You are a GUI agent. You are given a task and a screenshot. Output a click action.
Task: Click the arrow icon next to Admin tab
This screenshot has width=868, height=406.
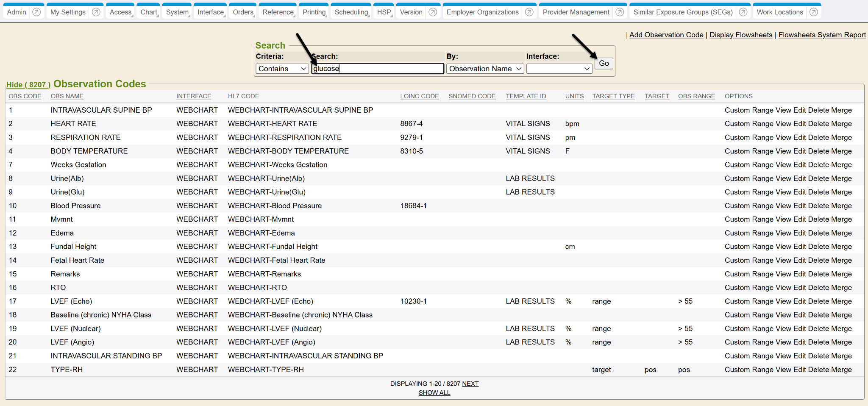[36, 12]
